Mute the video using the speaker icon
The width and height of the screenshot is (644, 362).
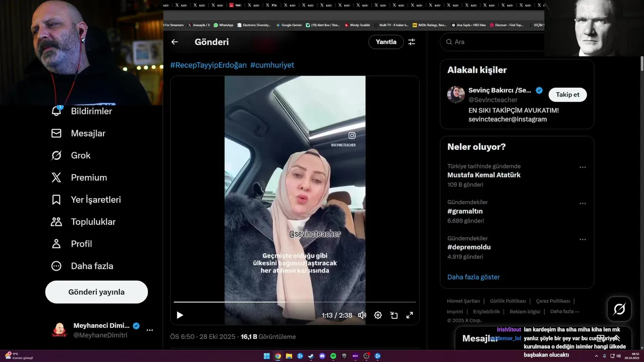[x=362, y=315]
